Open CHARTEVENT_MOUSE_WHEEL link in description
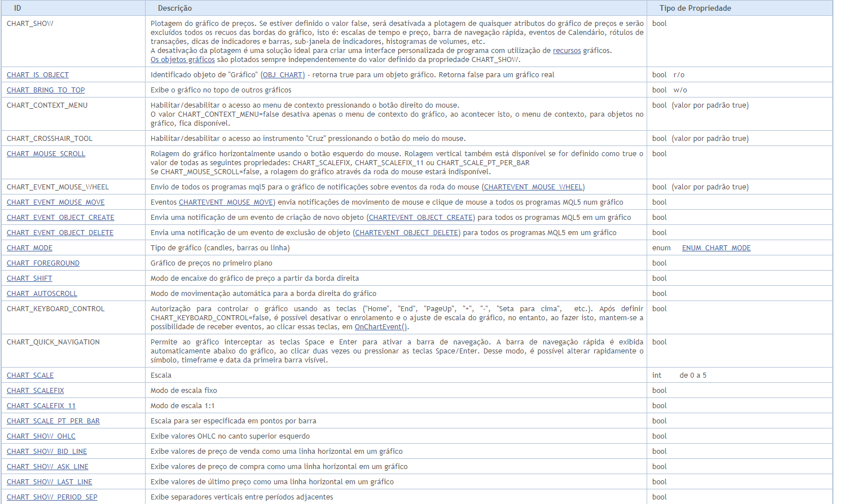Image resolution: width=843 pixels, height=504 pixels. (x=533, y=187)
